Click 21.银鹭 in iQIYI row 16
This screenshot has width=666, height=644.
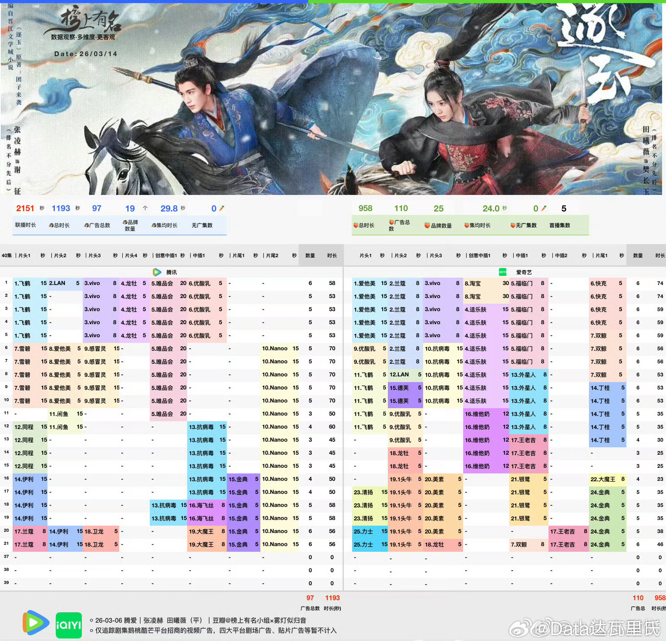(521, 479)
